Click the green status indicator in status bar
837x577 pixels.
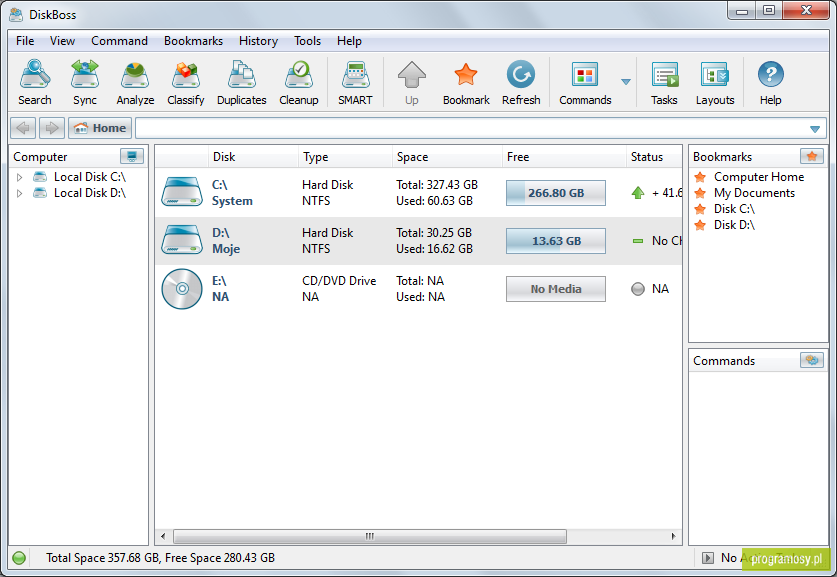pyautogui.click(x=19, y=558)
